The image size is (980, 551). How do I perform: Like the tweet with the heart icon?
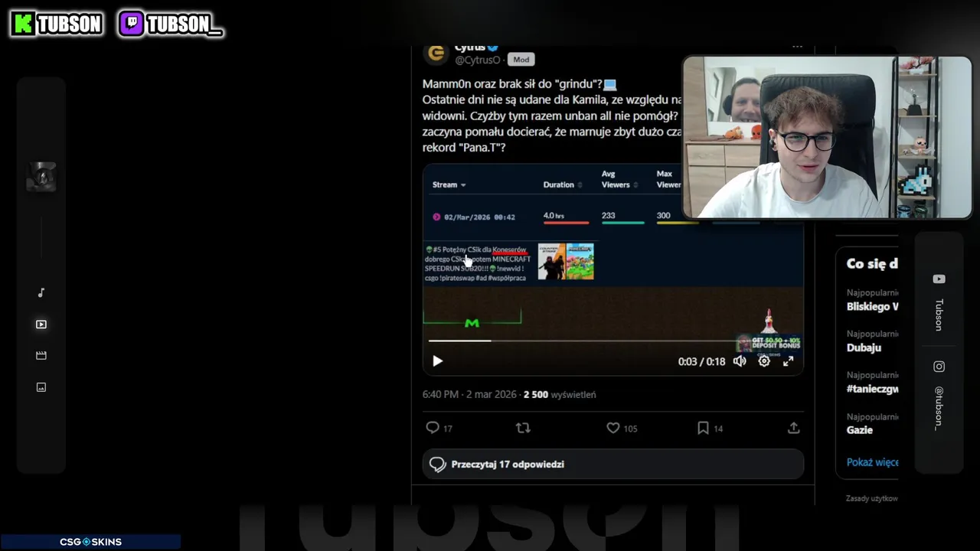(612, 428)
